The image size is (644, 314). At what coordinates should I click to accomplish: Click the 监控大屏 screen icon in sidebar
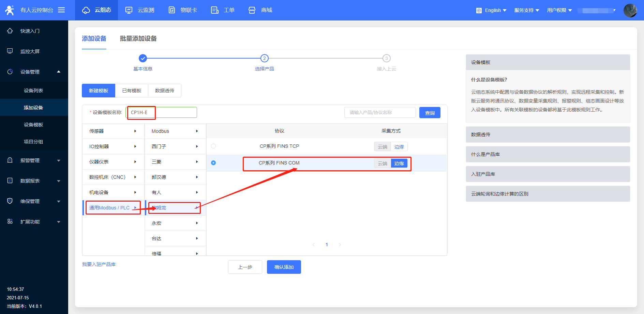pyautogui.click(x=10, y=51)
